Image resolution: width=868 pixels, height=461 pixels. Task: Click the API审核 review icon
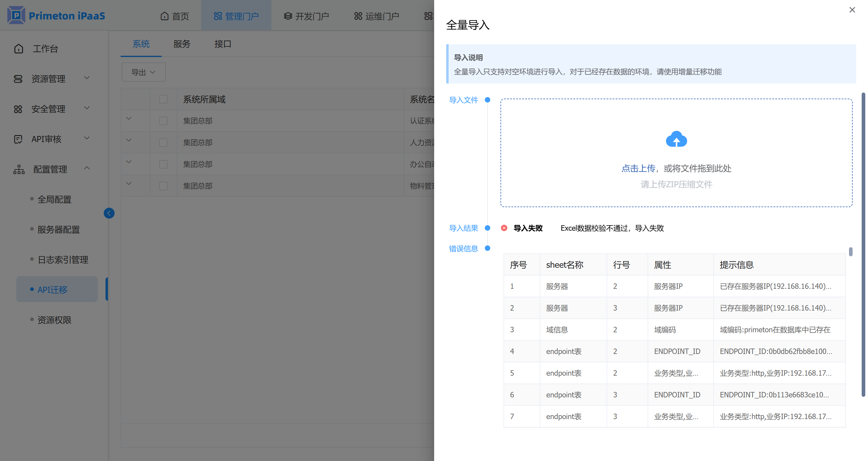coord(18,139)
